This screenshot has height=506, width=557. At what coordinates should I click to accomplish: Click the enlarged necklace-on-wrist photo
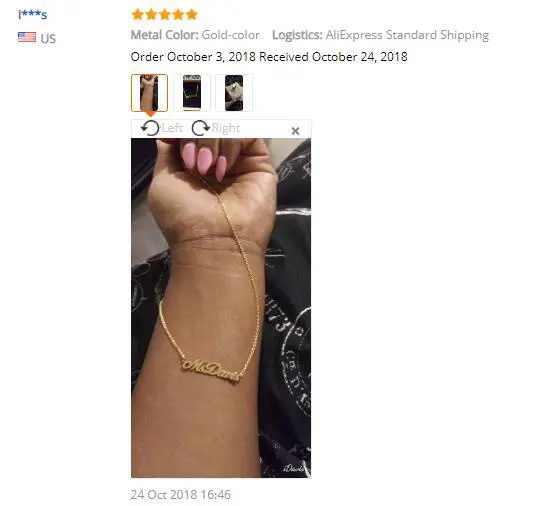click(221, 308)
